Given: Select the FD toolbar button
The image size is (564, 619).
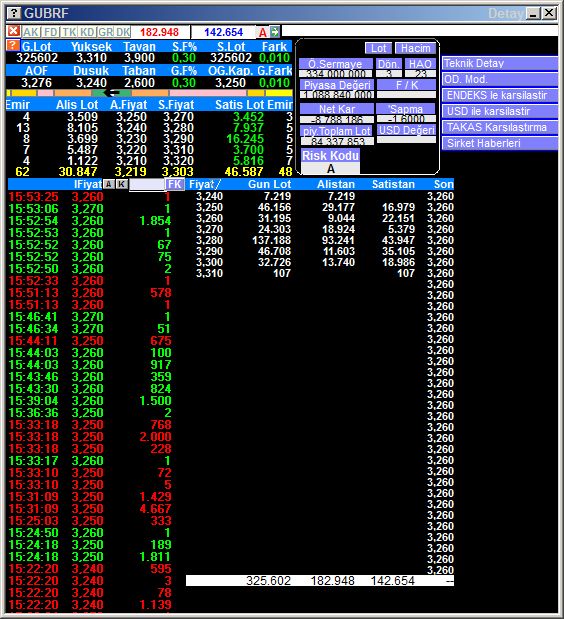Looking at the screenshot, I should tap(51, 32).
